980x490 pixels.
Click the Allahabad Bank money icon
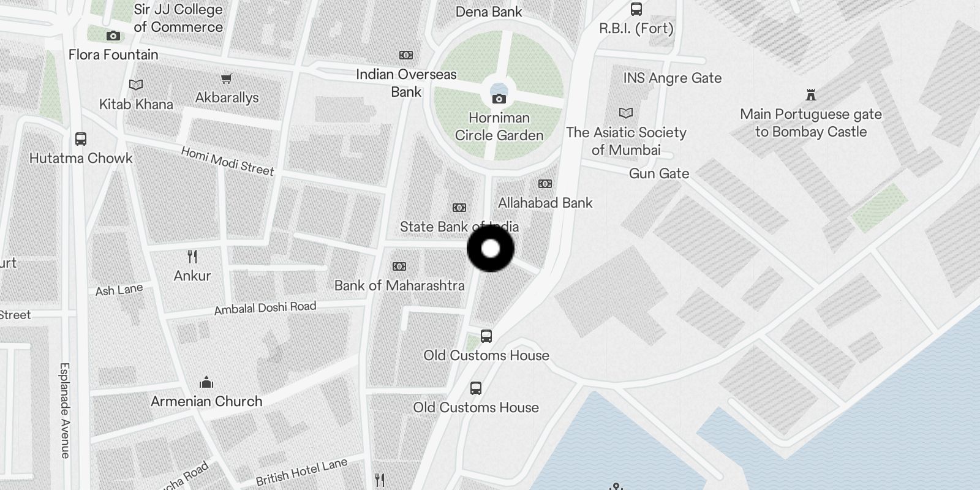pos(545,184)
